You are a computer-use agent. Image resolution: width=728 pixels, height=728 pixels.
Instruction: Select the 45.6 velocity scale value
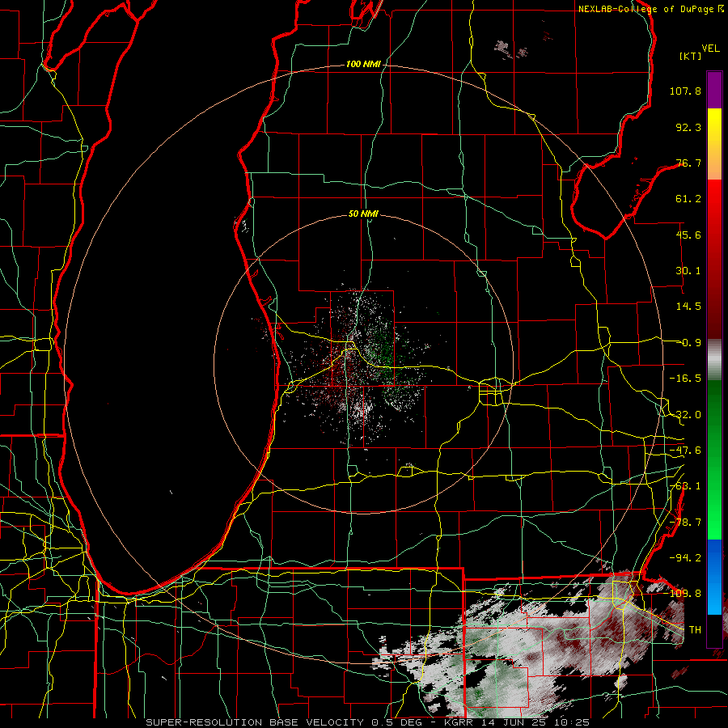(x=688, y=235)
